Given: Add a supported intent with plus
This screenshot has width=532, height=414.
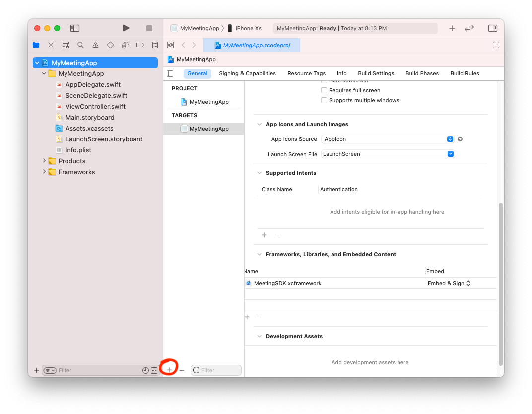Looking at the screenshot, I should click(x=264, y=235).
